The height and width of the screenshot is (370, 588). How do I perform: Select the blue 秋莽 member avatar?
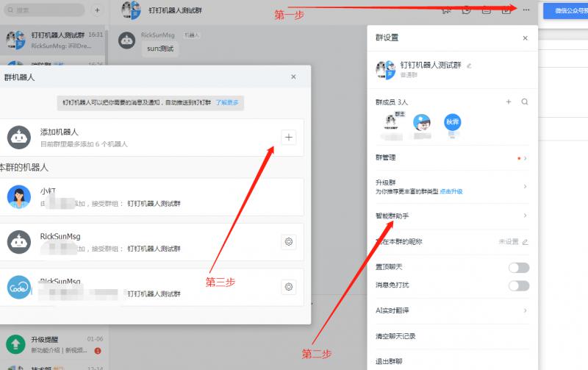click(x=453, y=122)
